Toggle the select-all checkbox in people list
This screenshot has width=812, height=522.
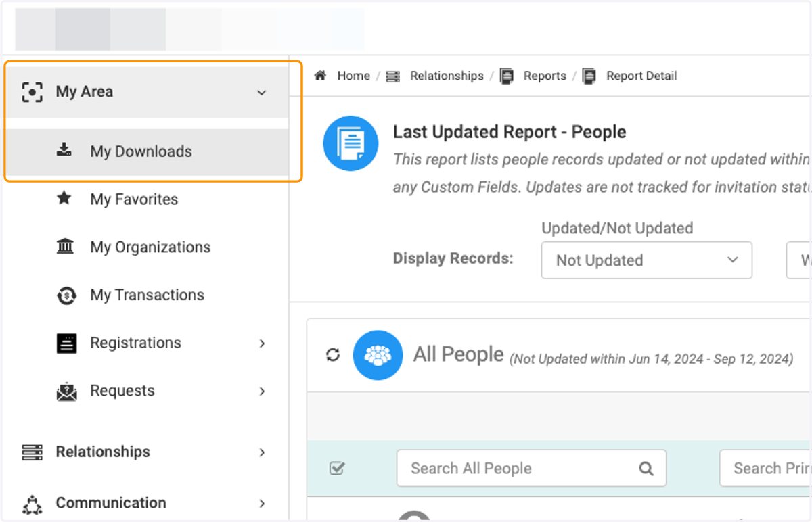[x=336, y=468]
